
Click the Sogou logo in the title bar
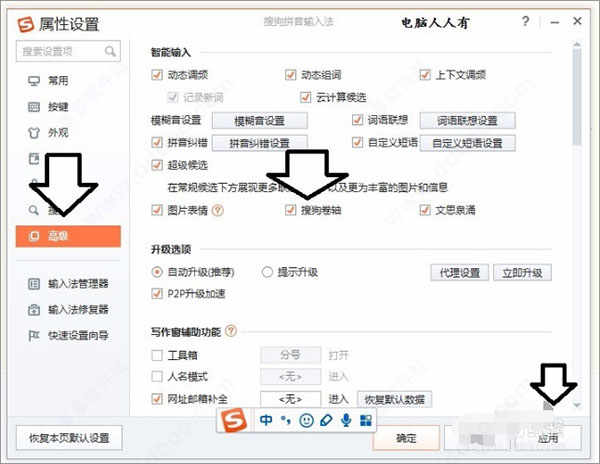point(26,24)
